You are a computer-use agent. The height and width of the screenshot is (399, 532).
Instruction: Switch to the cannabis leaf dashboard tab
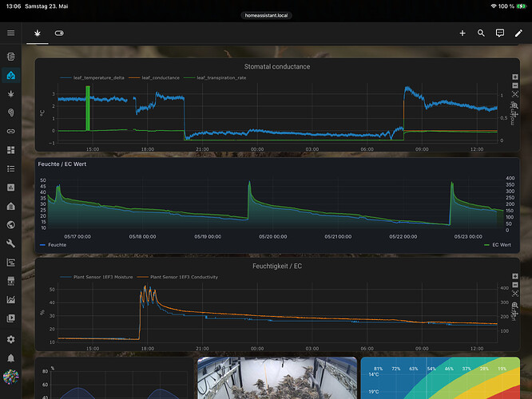pyautogui.click(x=38, y=33)
